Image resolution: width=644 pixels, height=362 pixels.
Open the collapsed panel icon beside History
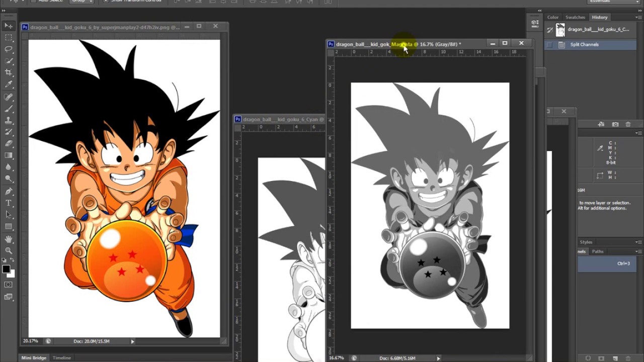click(x=534, y=23)
